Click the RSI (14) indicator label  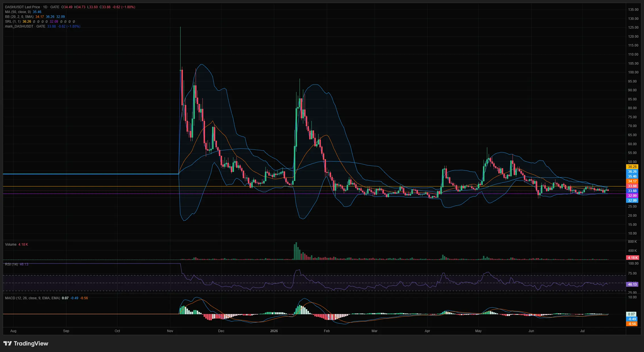pos(11,264)
